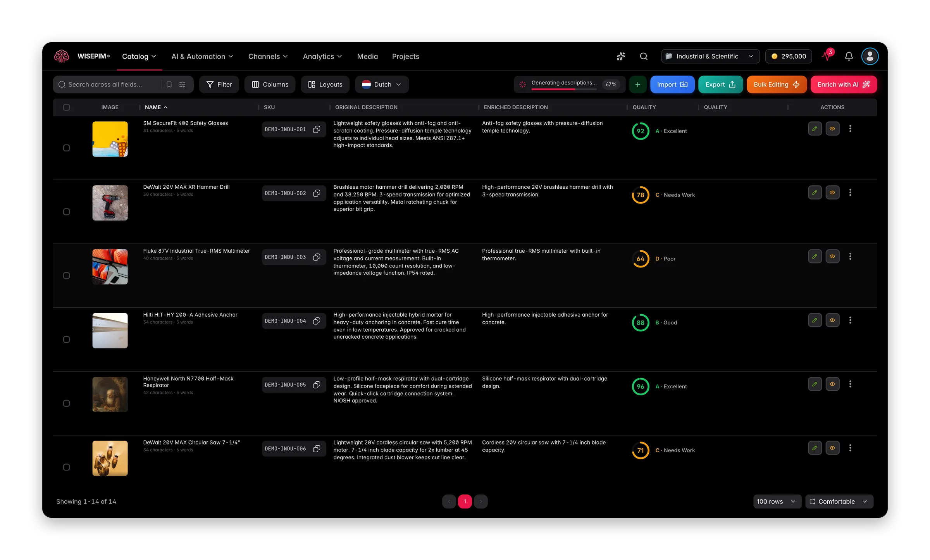The width and height of the screenshot is (930, 560).
Task: Select the Fluke 87V Multimeter checkbox
Action: (66, 276)
